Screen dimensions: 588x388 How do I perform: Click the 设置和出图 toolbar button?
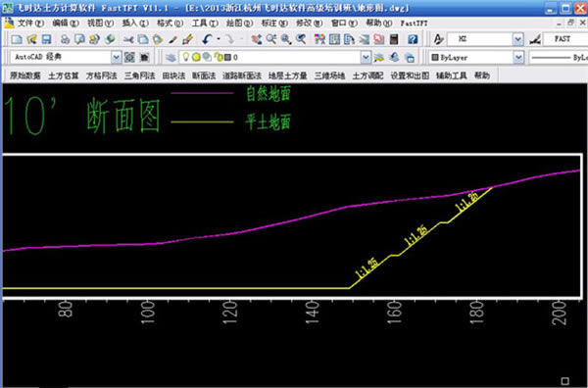pos(410,75)
